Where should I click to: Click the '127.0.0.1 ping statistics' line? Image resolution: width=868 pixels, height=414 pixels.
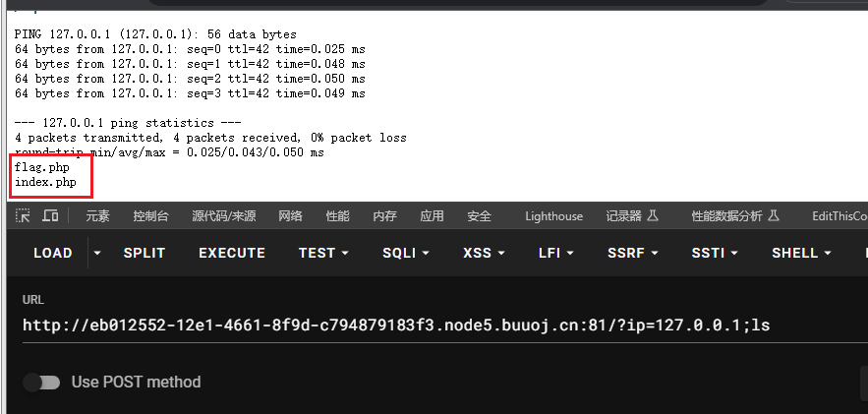[129, 123]
